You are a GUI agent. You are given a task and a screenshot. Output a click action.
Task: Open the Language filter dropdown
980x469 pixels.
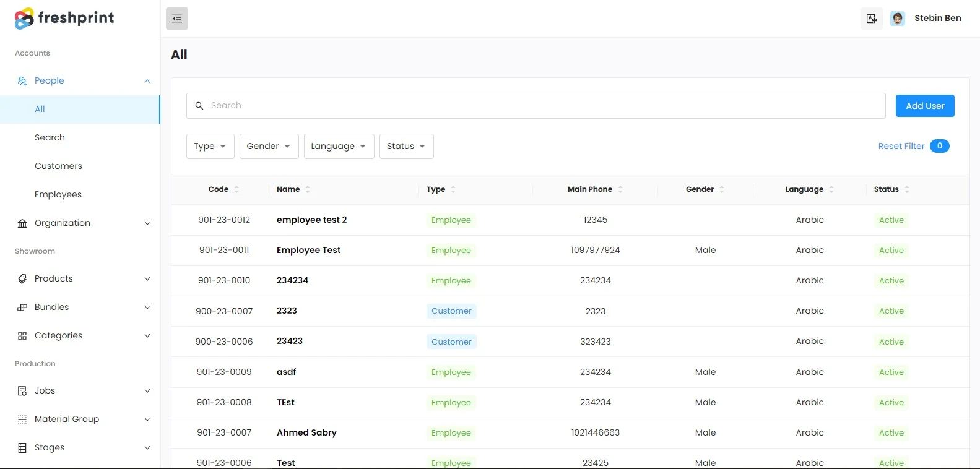339,146
